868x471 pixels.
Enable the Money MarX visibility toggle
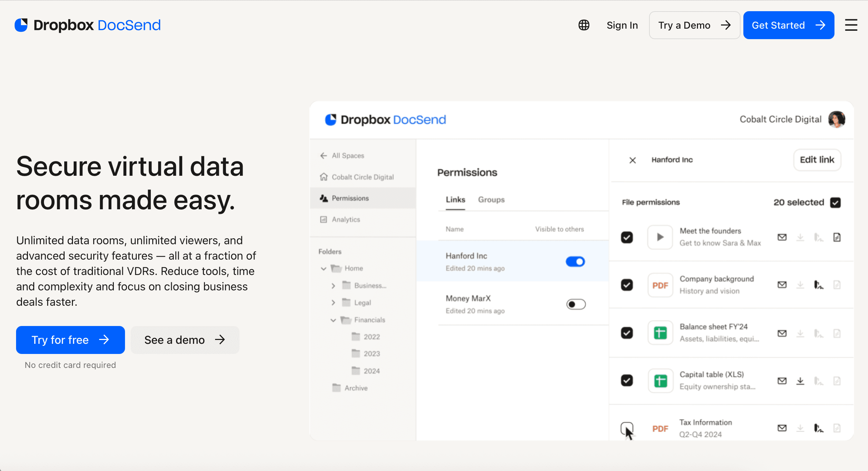click(x=576, y=304)
